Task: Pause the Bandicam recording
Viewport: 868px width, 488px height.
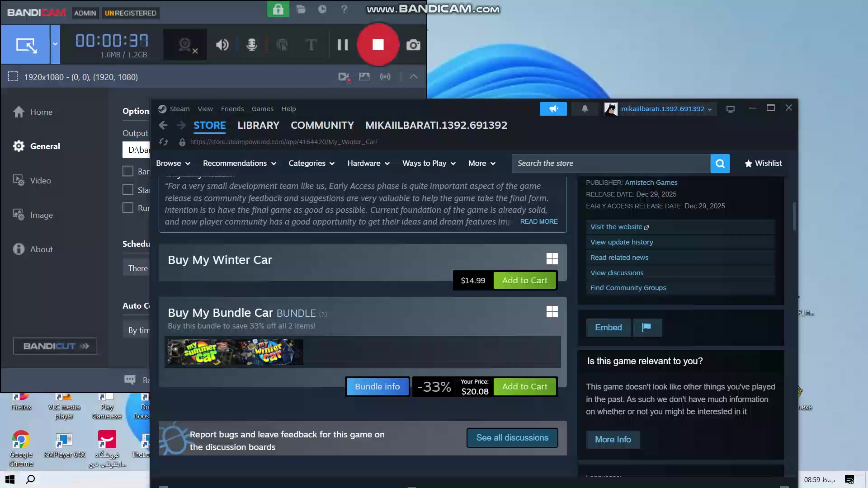Action: (343, 45)
